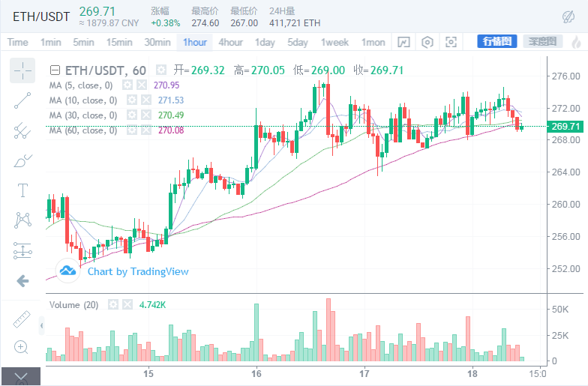
Task: Open the indicators chart icon
Action: pos(403,42)
